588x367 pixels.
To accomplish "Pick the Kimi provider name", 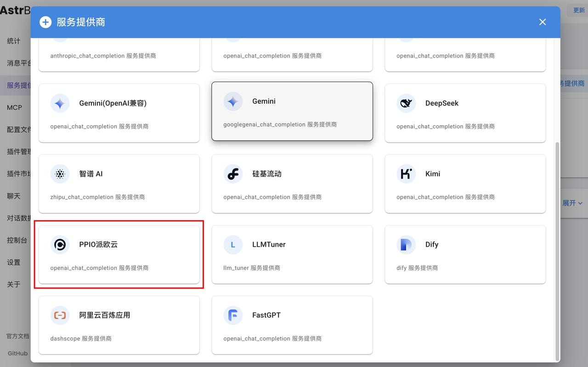I will coord(433,174).
